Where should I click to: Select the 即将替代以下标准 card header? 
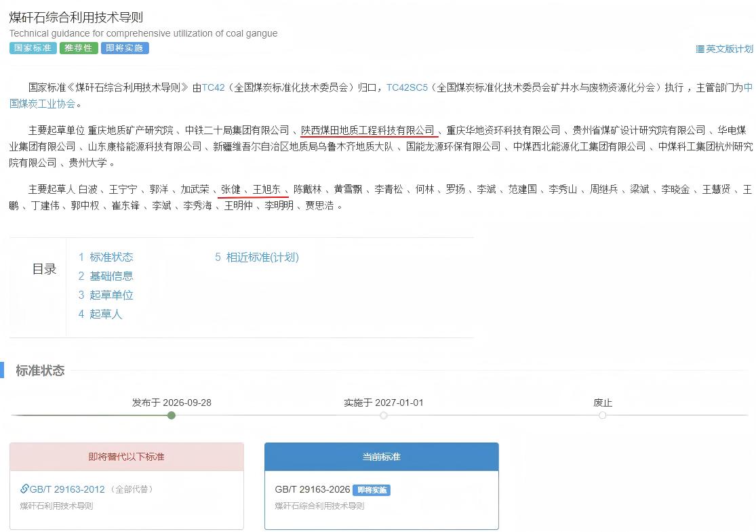(x=126, y=457)
